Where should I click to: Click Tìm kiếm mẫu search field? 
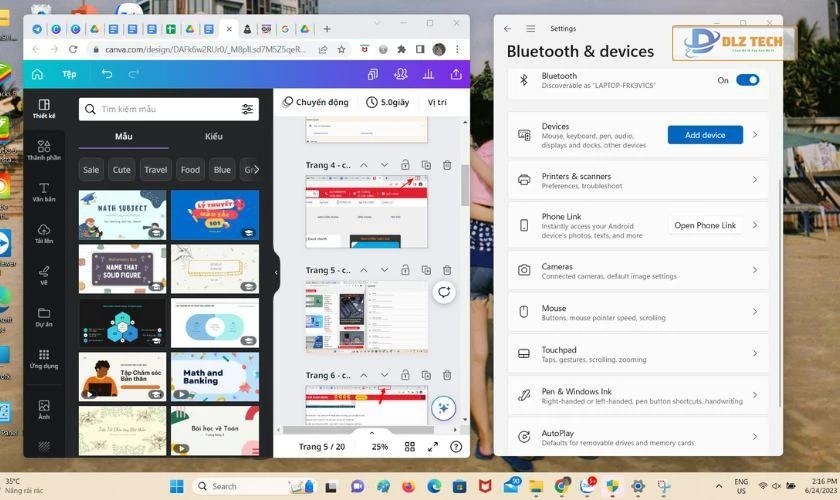(168, 109)
